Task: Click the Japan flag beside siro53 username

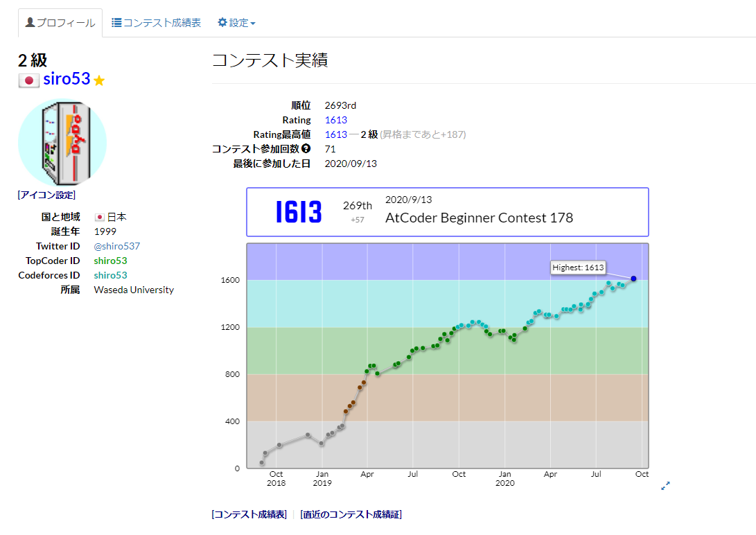Action: 28,78
